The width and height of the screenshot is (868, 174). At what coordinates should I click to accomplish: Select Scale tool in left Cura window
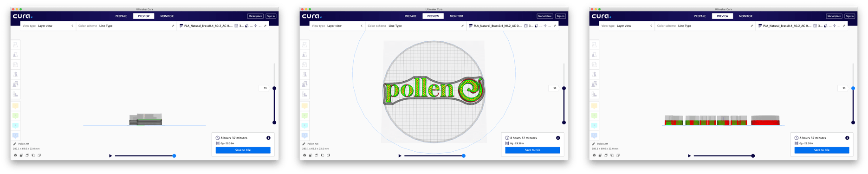tap(15, 55)
